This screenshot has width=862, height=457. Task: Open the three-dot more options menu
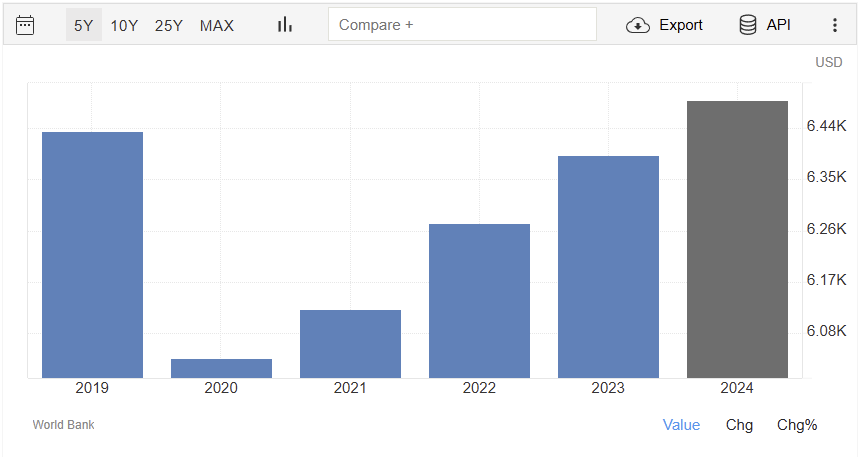835,25
